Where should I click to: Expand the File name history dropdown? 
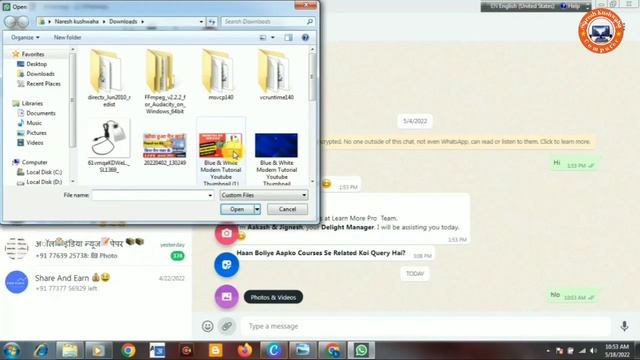210,196
